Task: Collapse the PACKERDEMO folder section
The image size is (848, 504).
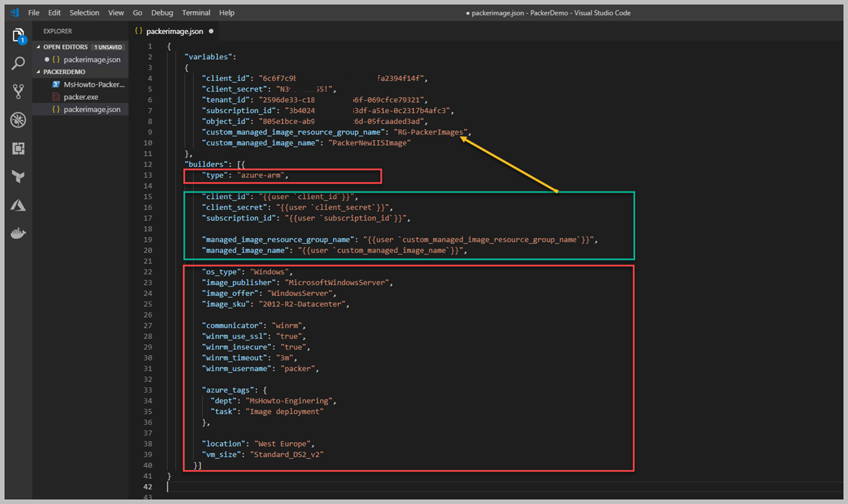Action: tap(39, 72)
